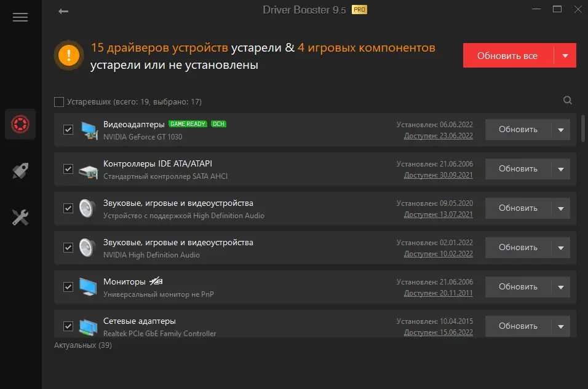Open update dropdown for NVIDIA GeForce GT 1030
The height and width of the screenshot is (389, 588).
pos(560,130)
